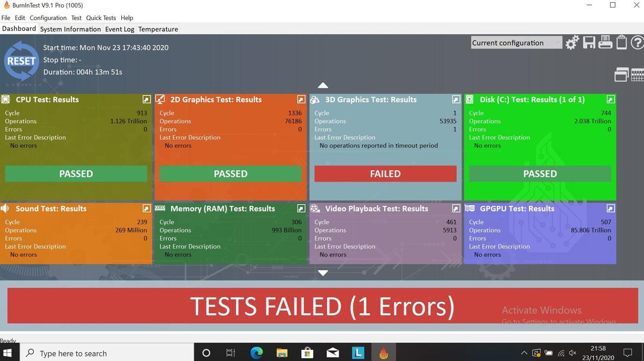This screenshot has width=644, height=361.
Task: Print results using printer icon
Action: [x=605, y=42]
